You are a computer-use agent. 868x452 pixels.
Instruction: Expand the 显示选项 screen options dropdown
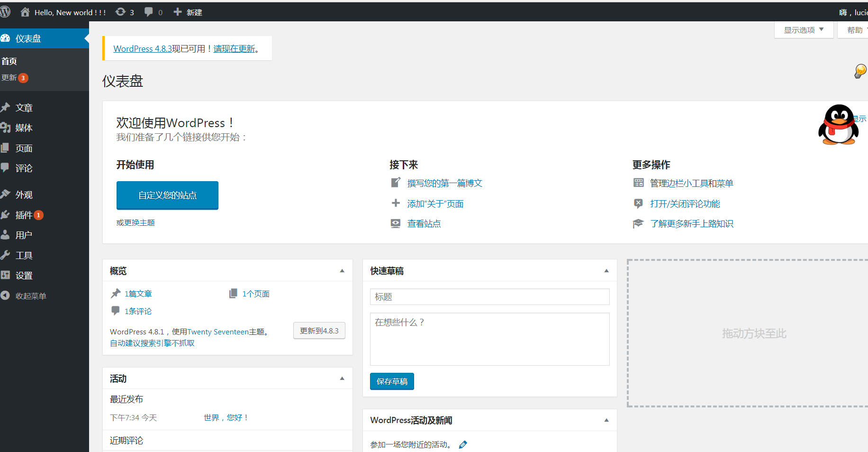click(804, 30)
